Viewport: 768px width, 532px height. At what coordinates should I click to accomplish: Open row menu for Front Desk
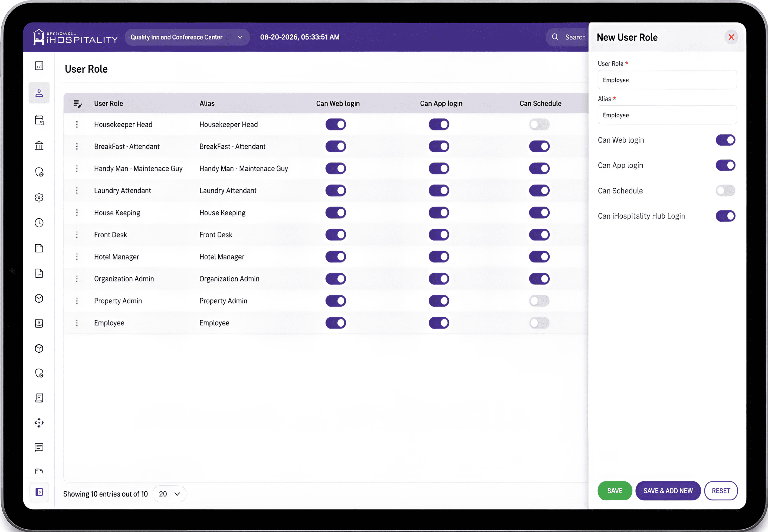(x=77, y=235)
